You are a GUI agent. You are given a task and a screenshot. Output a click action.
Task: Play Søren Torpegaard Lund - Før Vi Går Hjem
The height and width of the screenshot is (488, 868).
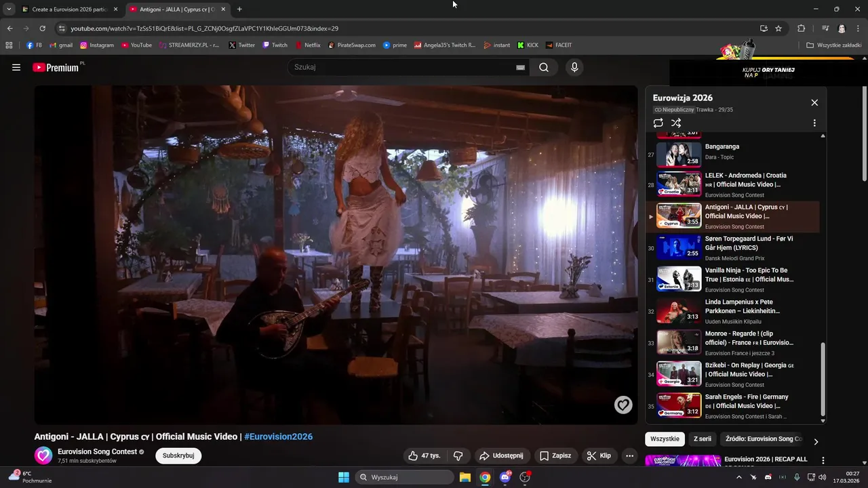[x=733, y=248]
